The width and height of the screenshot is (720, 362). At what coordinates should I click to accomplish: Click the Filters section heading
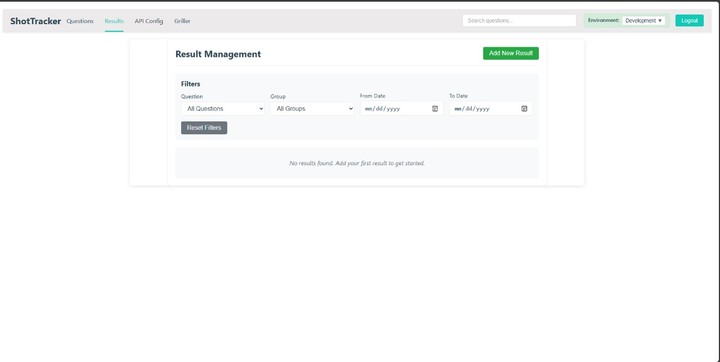[191, 84]
